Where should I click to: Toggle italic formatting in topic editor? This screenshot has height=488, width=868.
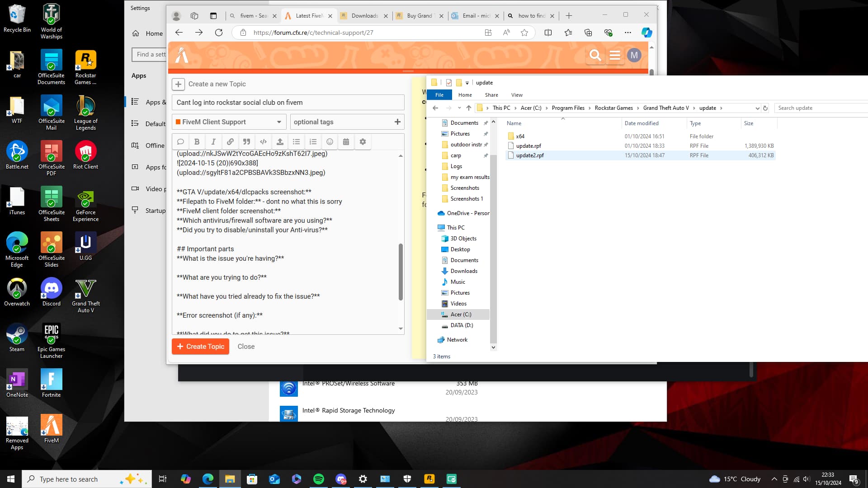tap(213, 142)
